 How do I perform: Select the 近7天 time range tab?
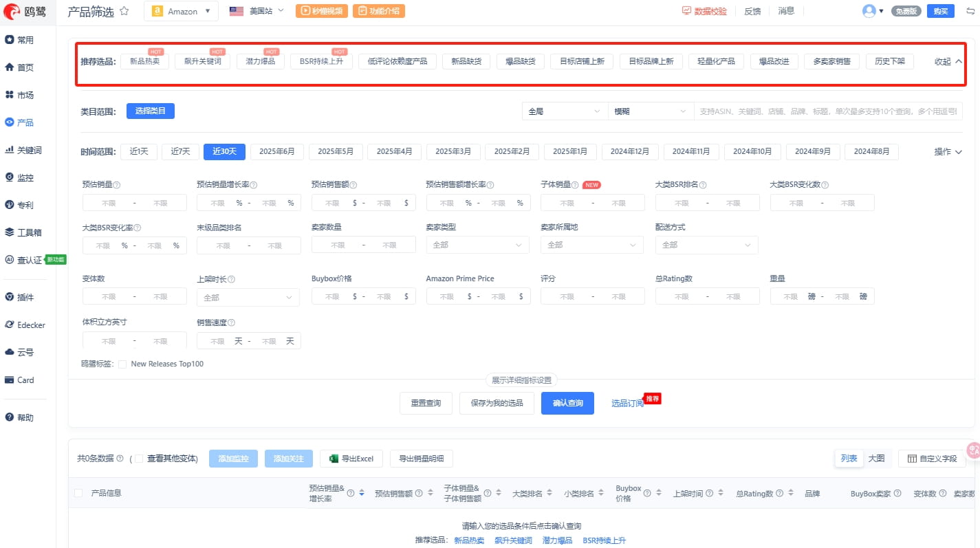(x=180, y=151)
